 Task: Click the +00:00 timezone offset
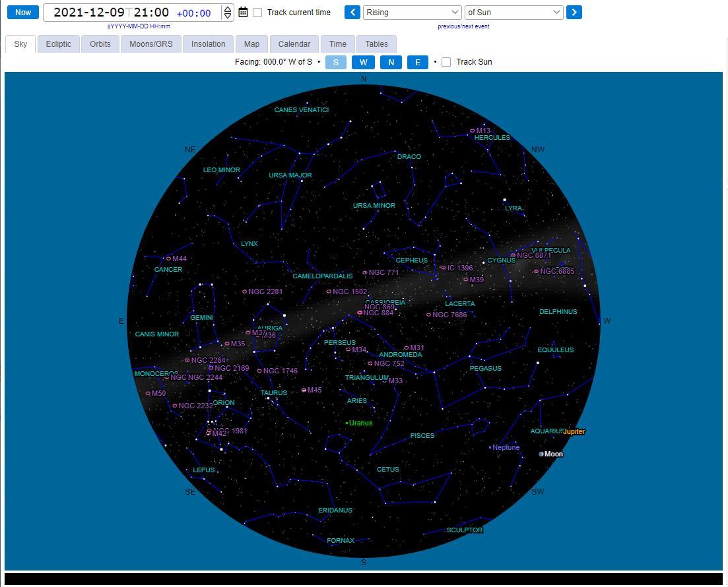click(x=193, y=13)
